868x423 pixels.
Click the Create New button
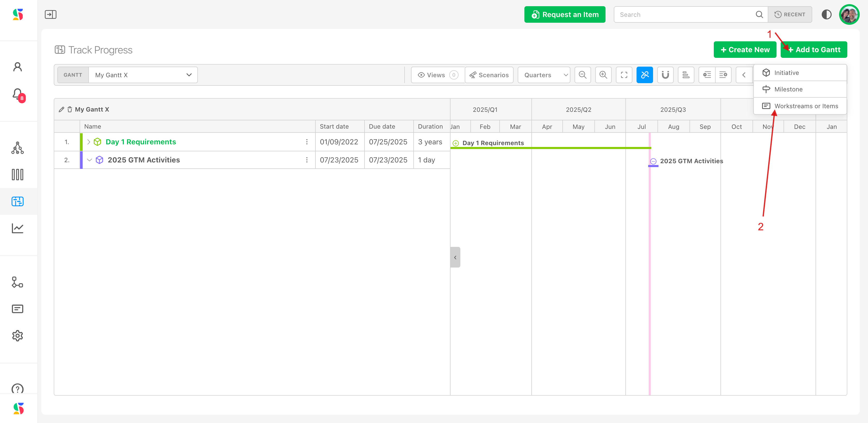[745, 50]
